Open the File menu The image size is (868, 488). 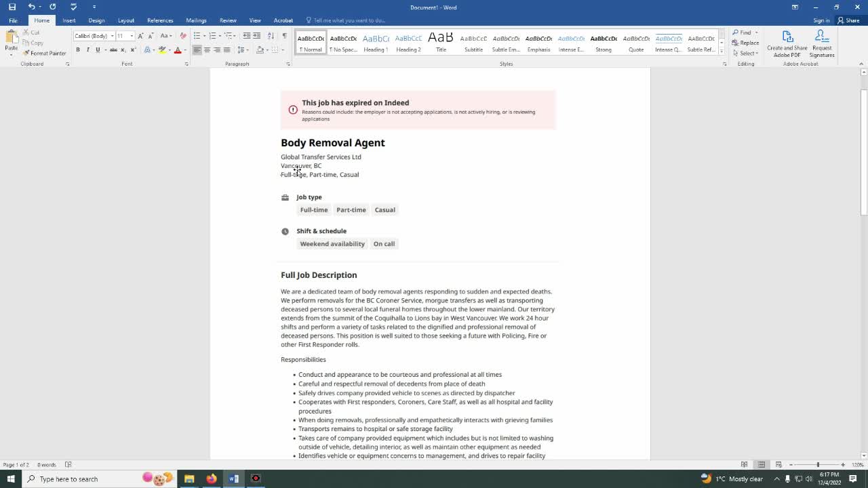13,20
